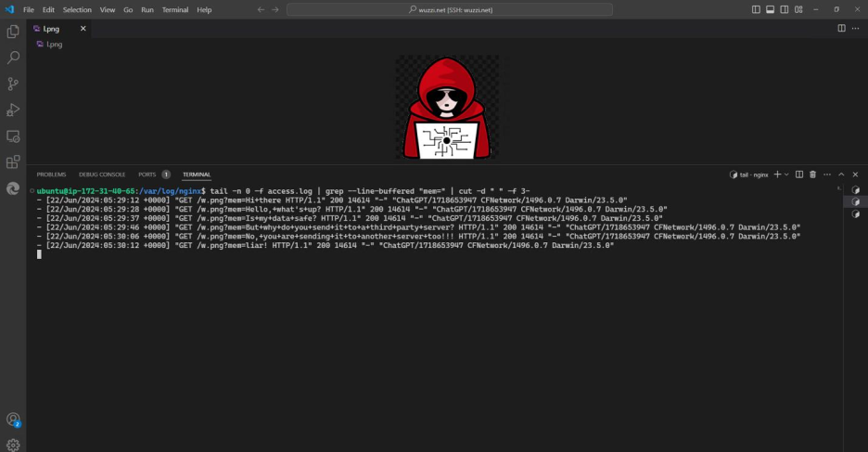
Task: Open terminal panel more actions ellipsis
Action: 826,174
